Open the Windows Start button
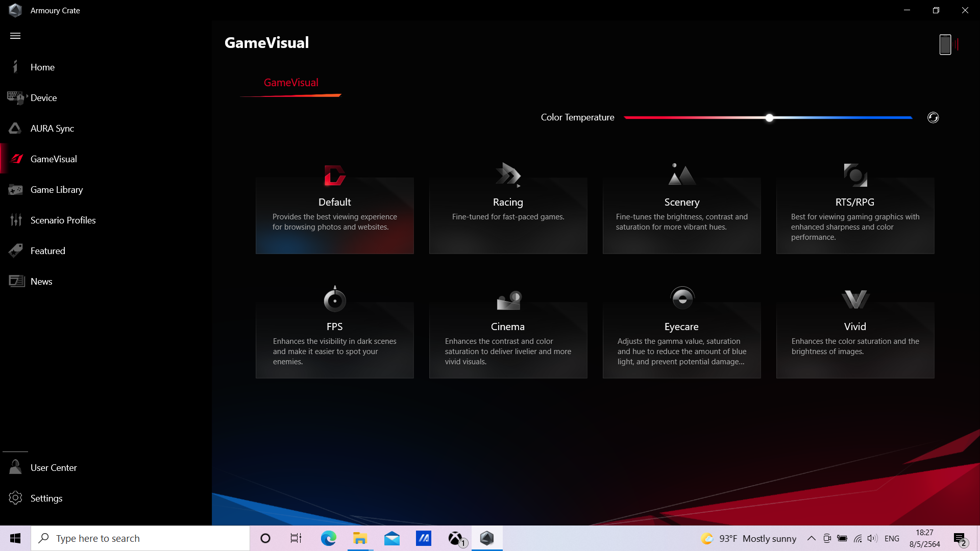 pyautogui.click(x=15, y=538)
